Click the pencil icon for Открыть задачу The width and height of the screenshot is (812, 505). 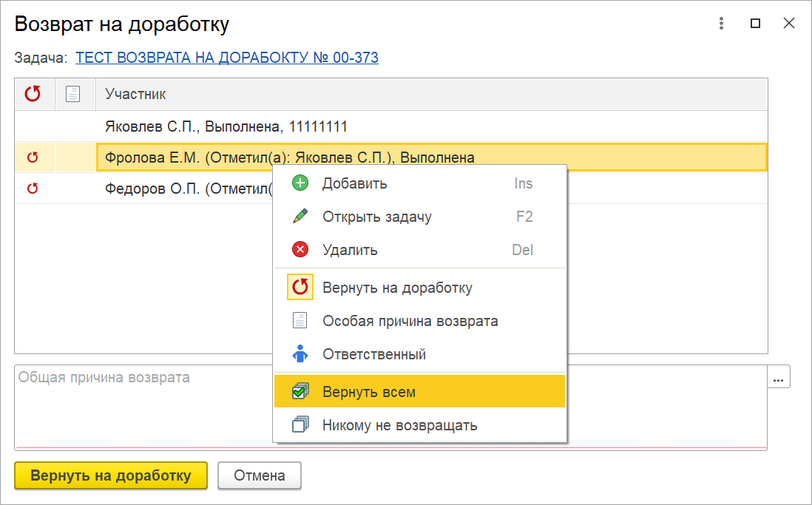pyautogui.click(x=300, y=217)
